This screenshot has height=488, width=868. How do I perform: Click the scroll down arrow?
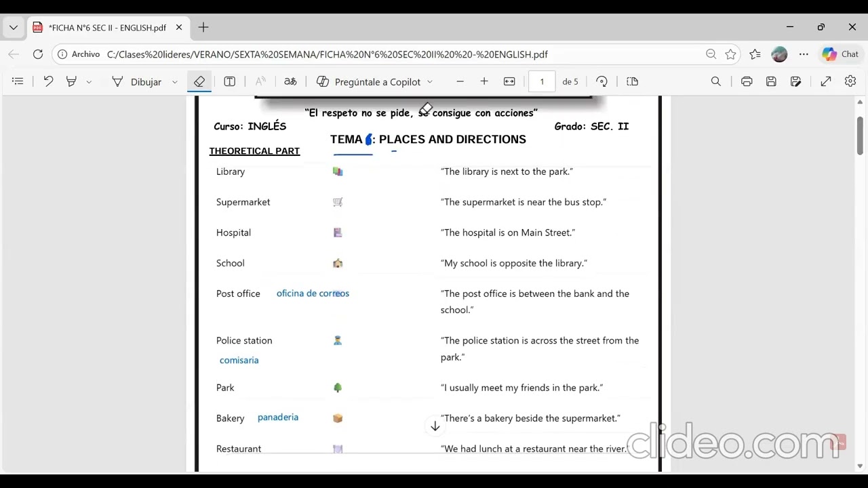pos(860,466)
